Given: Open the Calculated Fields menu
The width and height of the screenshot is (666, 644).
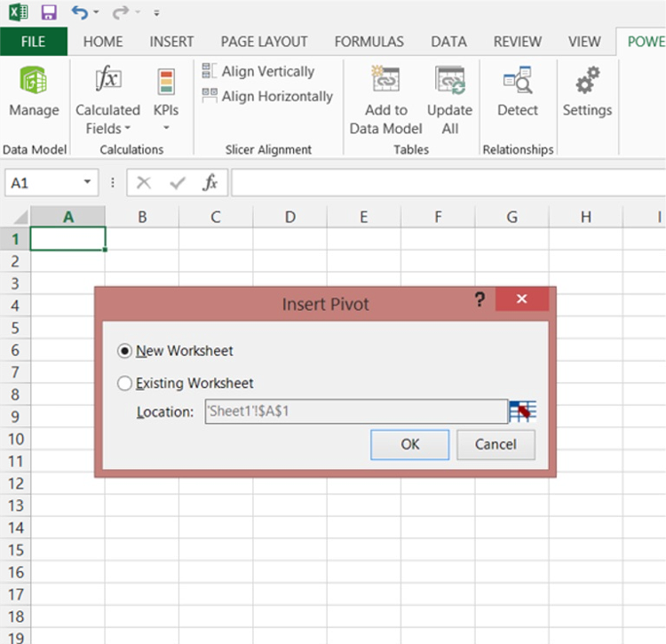Looking at the screenshot, I should pos(107,99).
